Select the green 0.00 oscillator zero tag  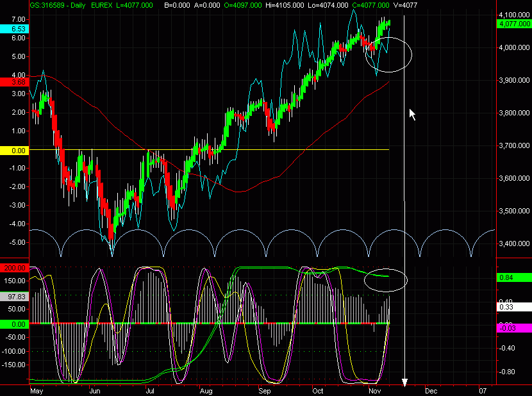pyautogui.click(x=14, y=324)
